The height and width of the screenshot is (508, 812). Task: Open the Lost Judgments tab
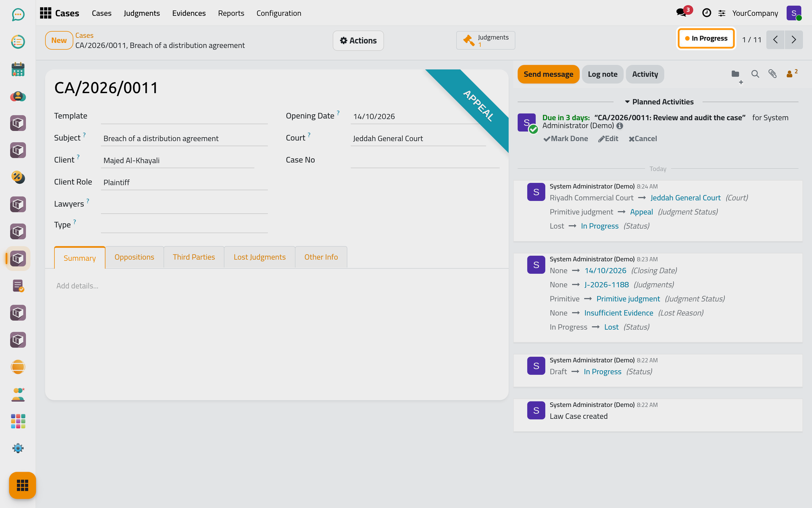[260, 257]
